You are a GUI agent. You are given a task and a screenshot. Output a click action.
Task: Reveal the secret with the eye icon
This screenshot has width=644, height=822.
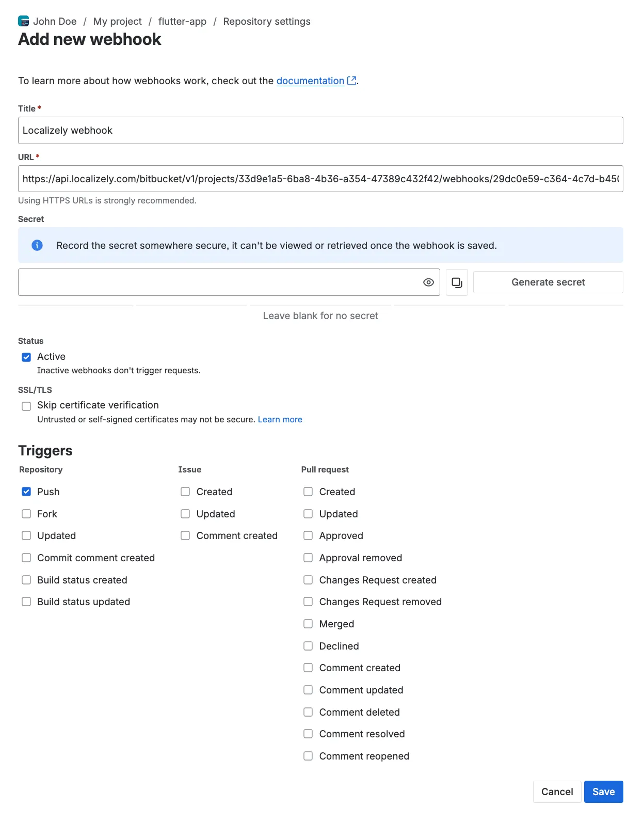tap(429, 282)
